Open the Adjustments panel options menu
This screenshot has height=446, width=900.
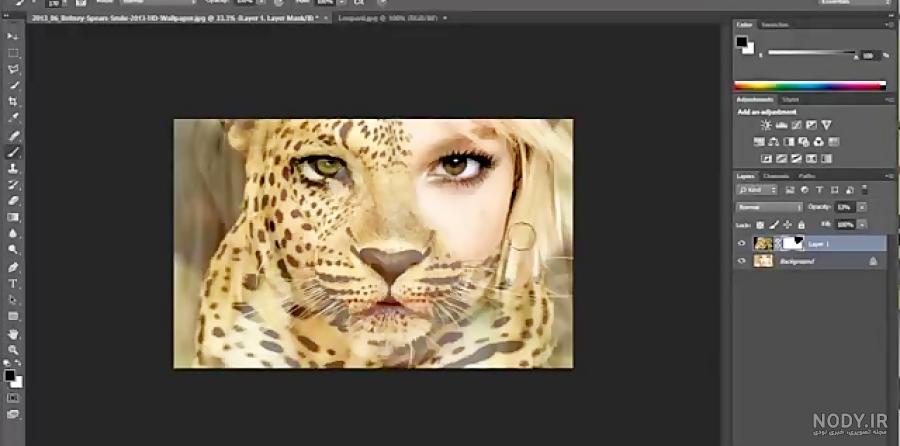(889, 100)
